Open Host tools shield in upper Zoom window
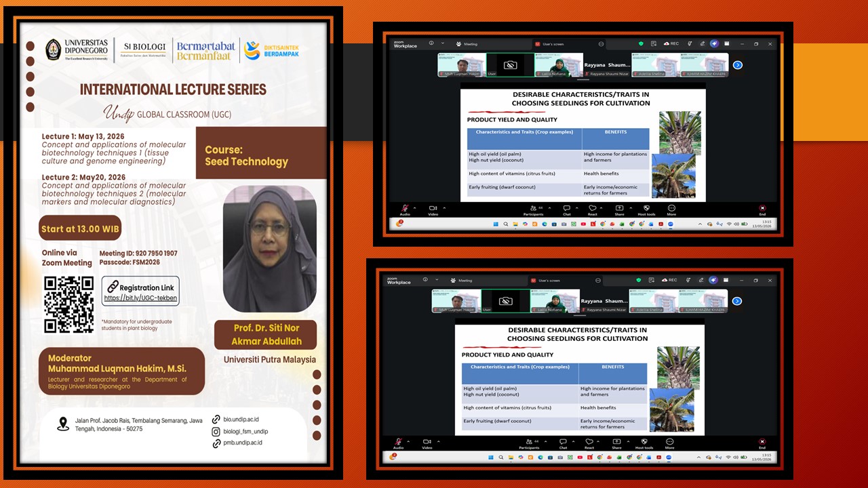 [646, 208]
